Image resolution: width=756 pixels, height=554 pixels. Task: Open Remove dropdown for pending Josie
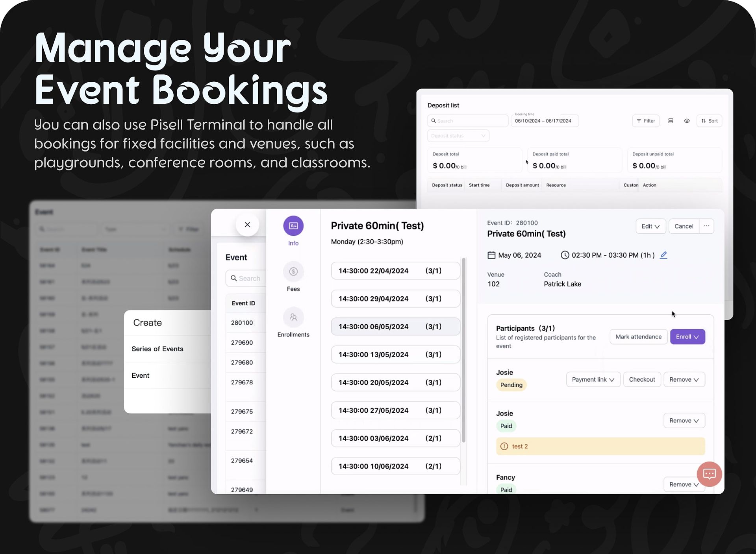pos(684,380)
